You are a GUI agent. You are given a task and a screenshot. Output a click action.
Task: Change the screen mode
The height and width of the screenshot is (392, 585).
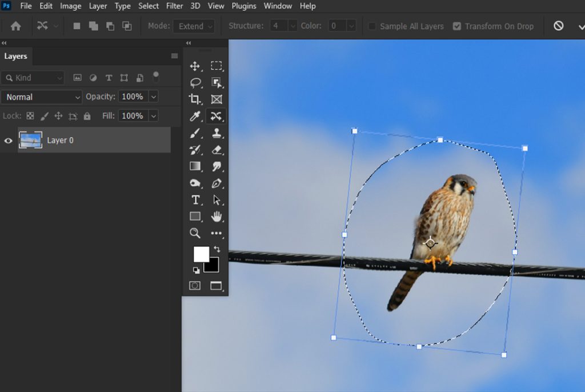pos(216,286)
